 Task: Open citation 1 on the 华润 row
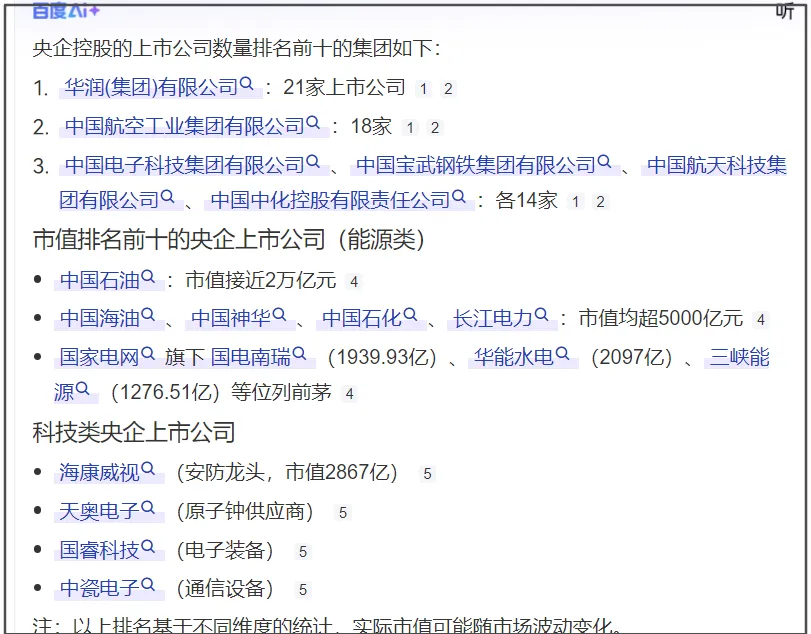424,89
